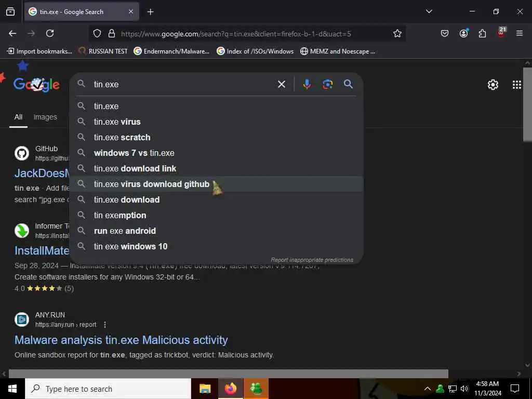Viewport: 532px width, 399px height.
Task: Switch to the Images results tab
Action: [45, 117]
